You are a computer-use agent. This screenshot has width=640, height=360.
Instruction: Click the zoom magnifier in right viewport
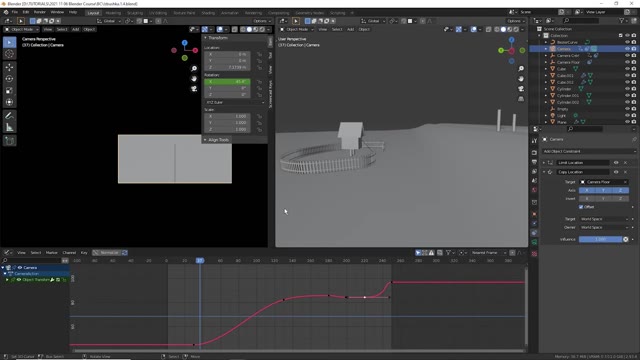[x=521, y=69]
